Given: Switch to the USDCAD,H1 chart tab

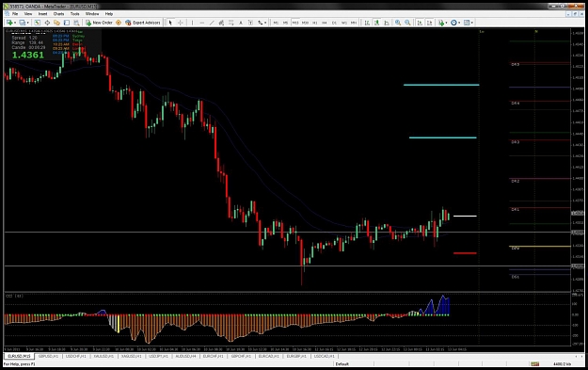Looking at the screenshot, I should 324,356.
